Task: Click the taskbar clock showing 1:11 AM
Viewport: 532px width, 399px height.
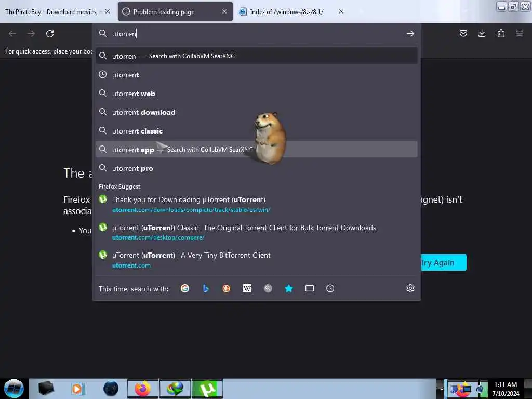Action: point(506,389)
